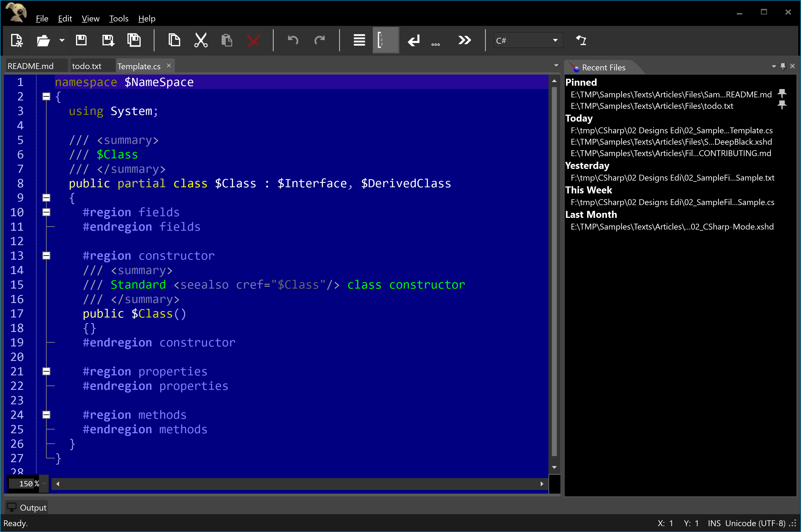This screenshot has height=532, width=801.
Task: Select the Template.cs tab
Action: pos(139,66)
